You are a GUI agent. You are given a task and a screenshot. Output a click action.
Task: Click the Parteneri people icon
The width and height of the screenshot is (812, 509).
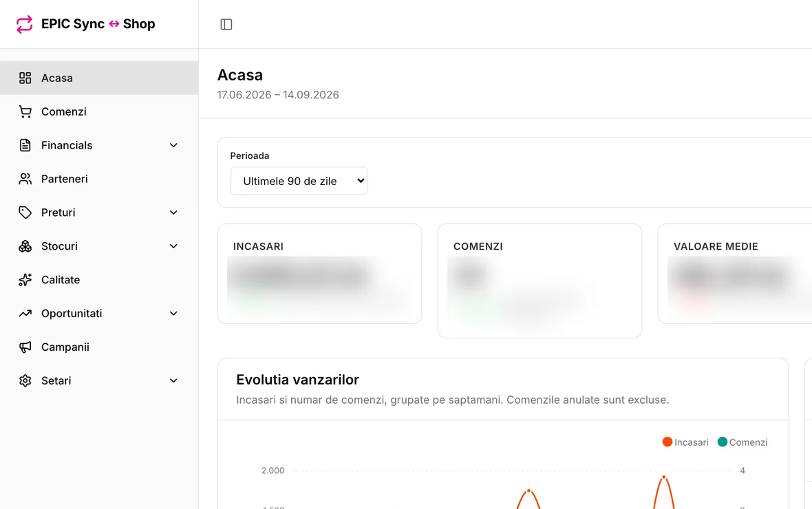click(25, 179)
